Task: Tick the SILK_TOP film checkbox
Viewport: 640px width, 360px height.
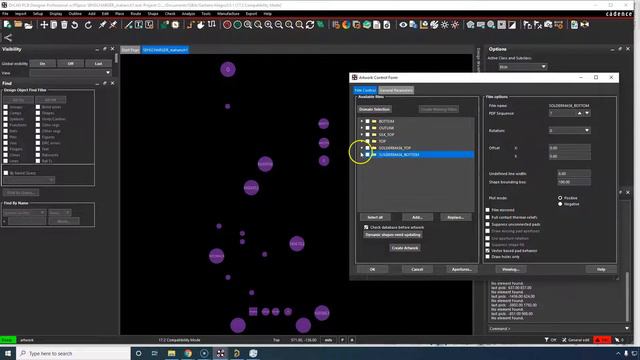Action: (367, 134)
